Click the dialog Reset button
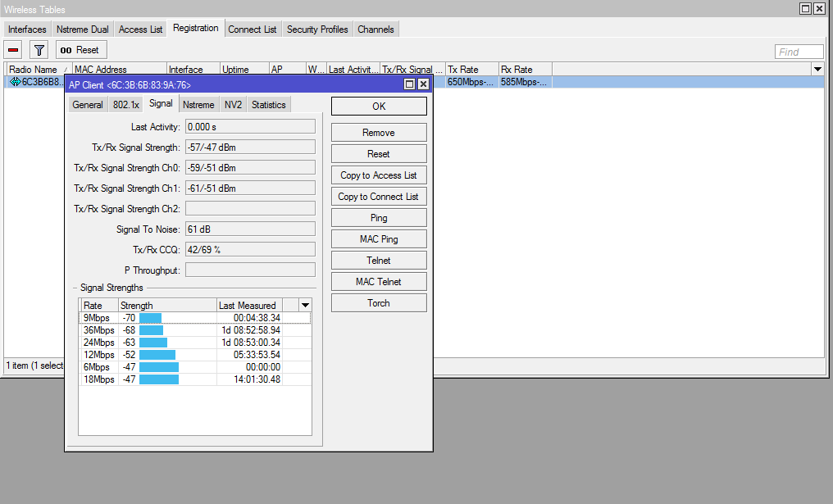 [x=379, y=154]
